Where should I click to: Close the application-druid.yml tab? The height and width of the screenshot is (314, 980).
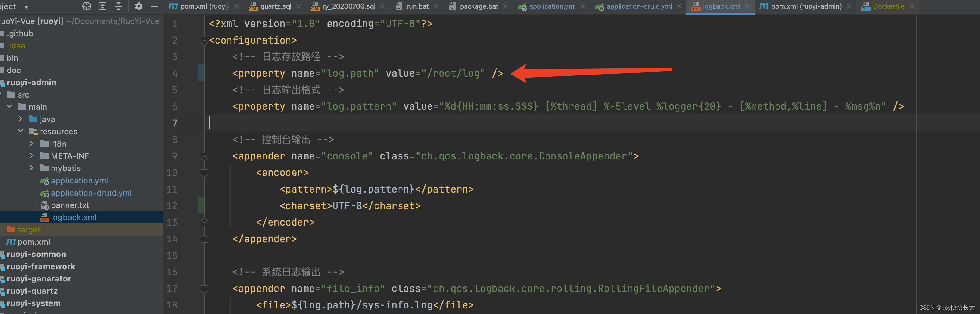point(679,6)
